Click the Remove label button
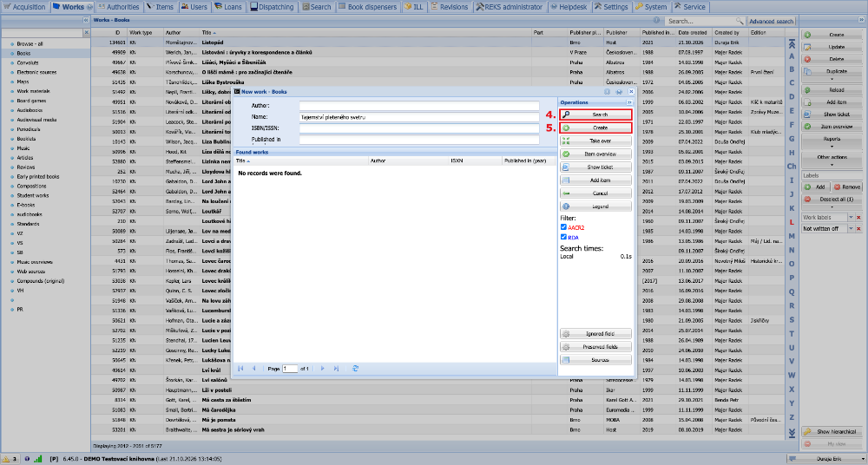The image size is (868, 465). [x=847, y=187]
